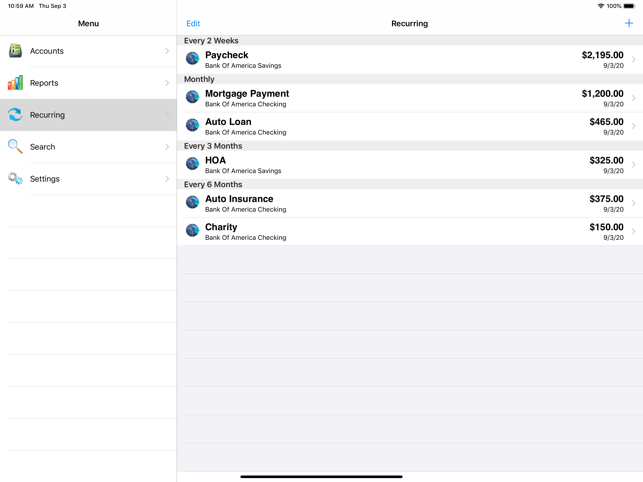Viewport: 643px width, 482px height.
Task: Click the Search magnifying glass icon
Action: (16, 146)
